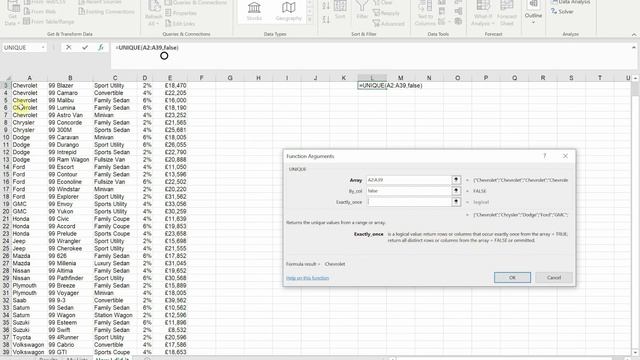Click range selector icon for Array field
640x360 pixels.
(x=456, y=180)
